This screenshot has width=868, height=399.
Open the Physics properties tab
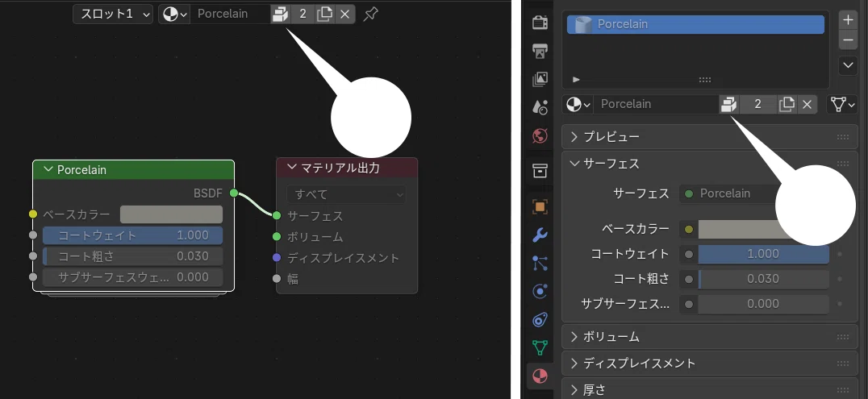tap(540, 291)
